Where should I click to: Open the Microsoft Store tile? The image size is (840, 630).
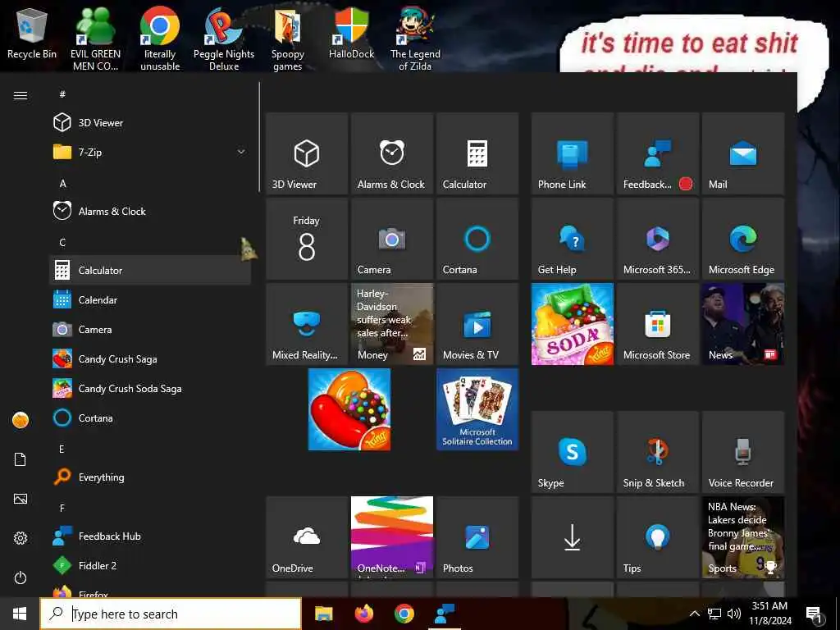click(x=657, y=323)
